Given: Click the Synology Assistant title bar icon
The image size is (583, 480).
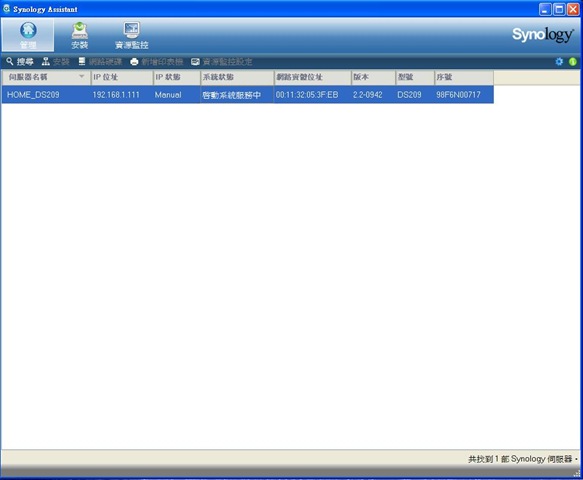Looking at the screenshot, I should click(6, 9).
